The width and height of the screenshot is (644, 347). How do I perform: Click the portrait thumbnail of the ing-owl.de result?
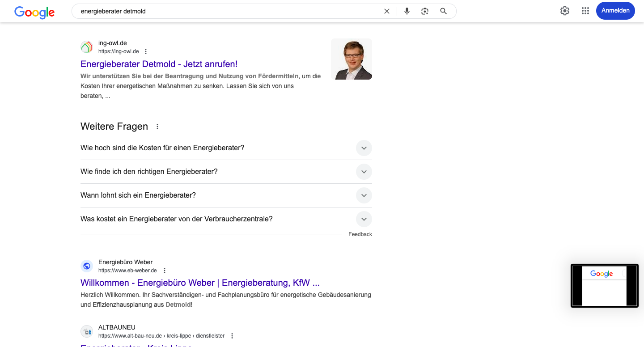click(351, 59)
